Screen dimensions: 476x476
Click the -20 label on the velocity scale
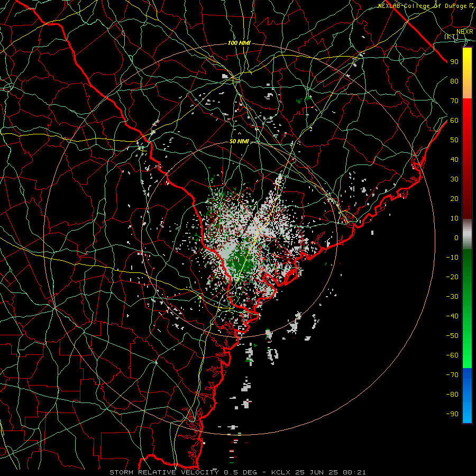pyautogui.click(x=452, y=277)
